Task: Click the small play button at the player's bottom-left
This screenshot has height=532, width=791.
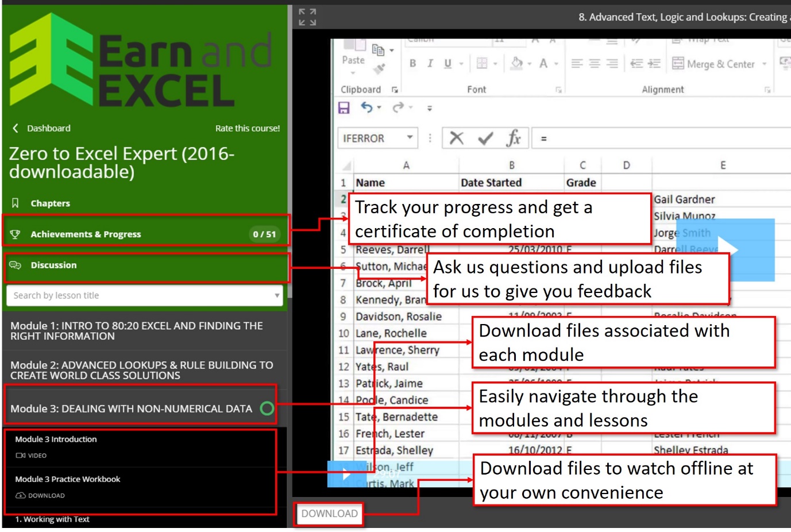Action: pyautogui.click(x=345, y=474)
